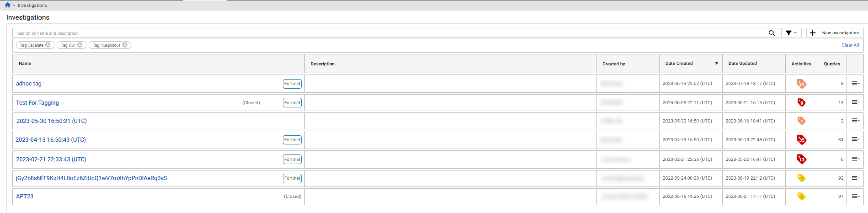Click the red activities tag showing 35
Screen dimensions: 868x213
[x=801, y=139]
